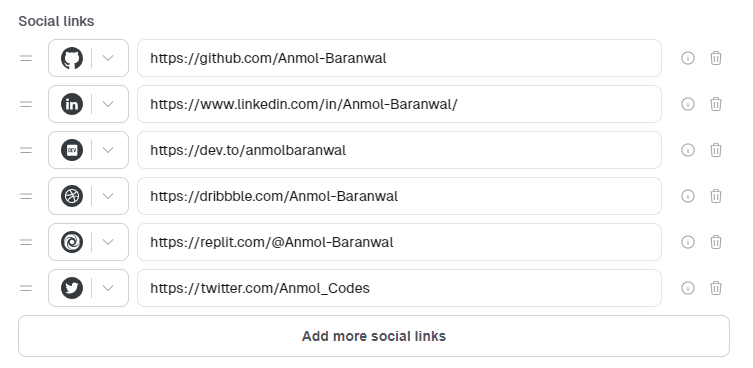The height and width of the screenshot is (368, 753).
Task: Grab the drag handle of GitHub row
Action: pos(26,58)
